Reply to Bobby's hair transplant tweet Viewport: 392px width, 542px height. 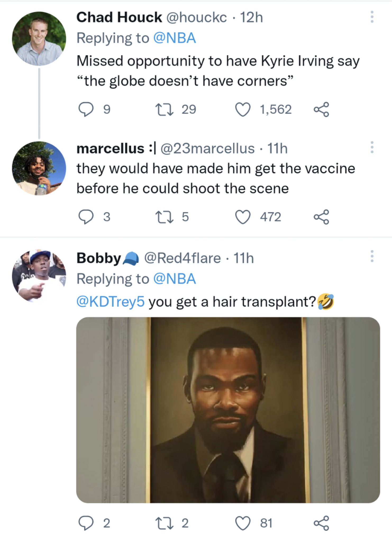[86, 523]
